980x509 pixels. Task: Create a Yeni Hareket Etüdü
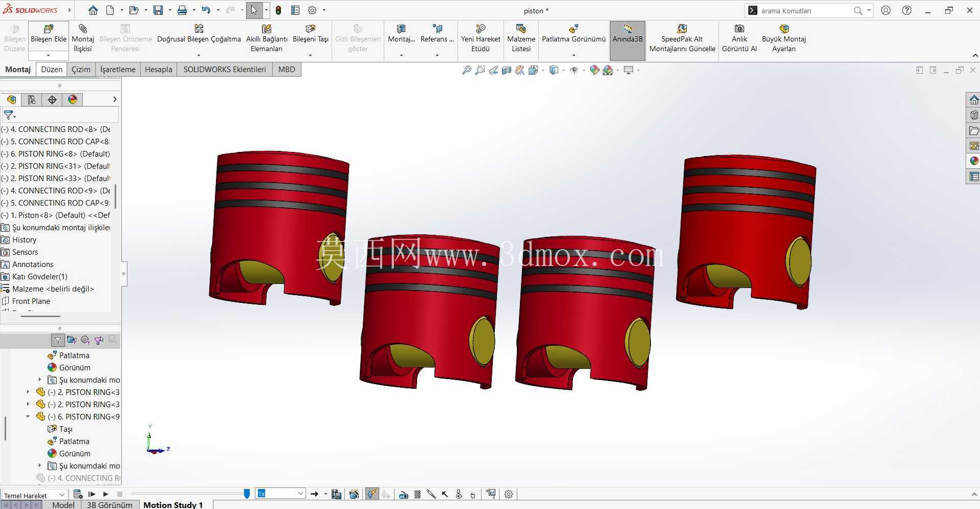pyautogui.click(x=481, y=37)
